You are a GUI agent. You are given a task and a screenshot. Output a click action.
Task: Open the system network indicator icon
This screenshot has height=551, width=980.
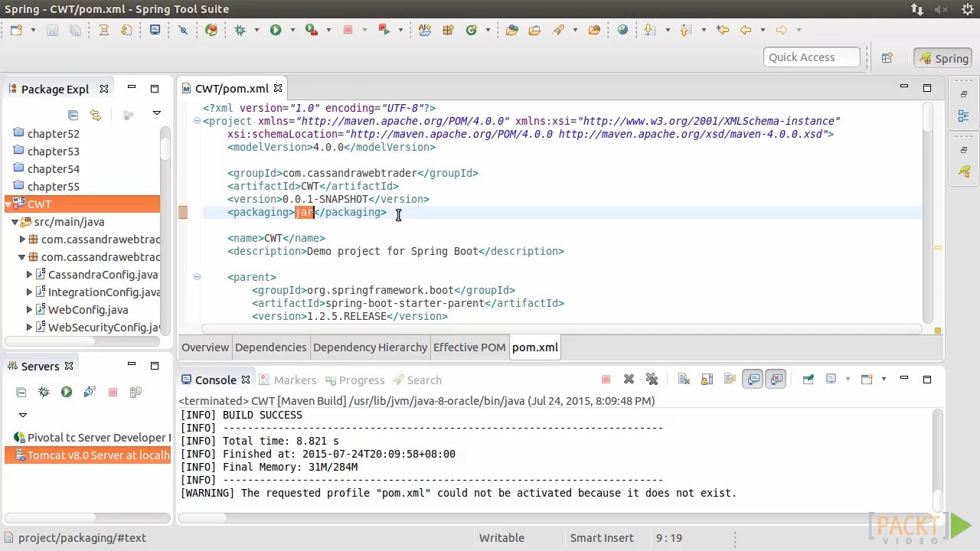point(916,9)
